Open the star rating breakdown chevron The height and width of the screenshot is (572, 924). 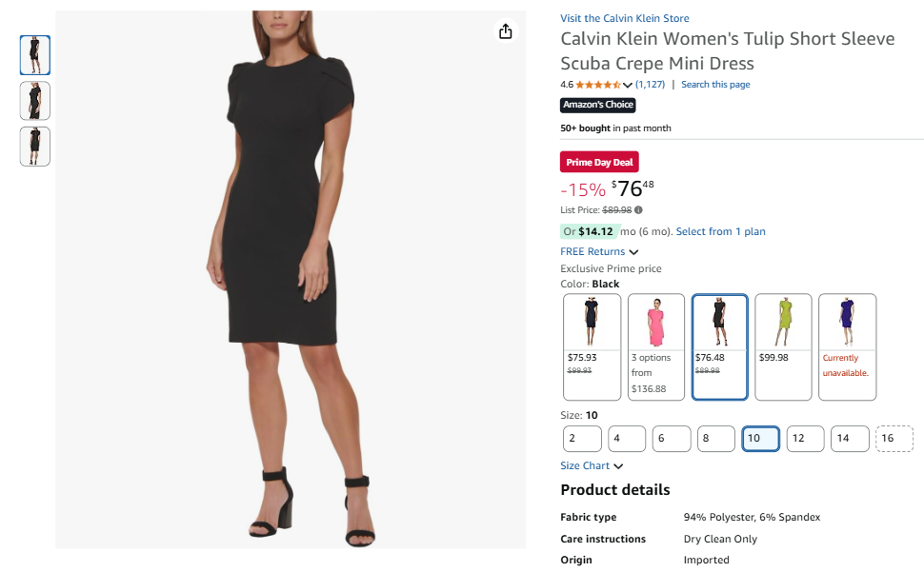click(628, 86)
